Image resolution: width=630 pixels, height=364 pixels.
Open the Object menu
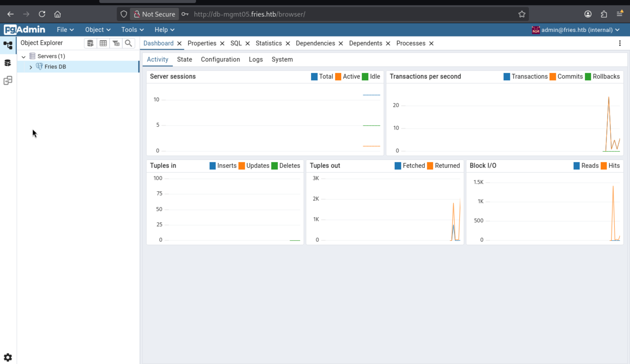click(98, 30)
